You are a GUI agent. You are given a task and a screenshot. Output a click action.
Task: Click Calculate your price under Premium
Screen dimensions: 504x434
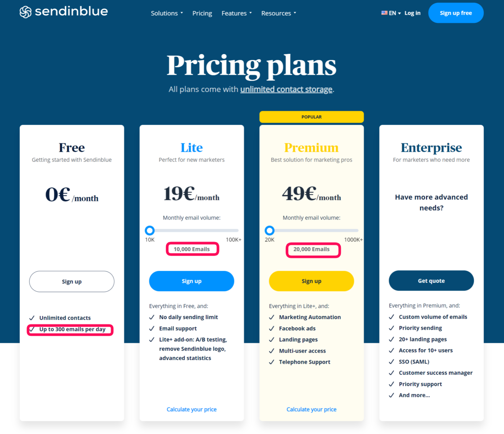click(x=311, y=409)
